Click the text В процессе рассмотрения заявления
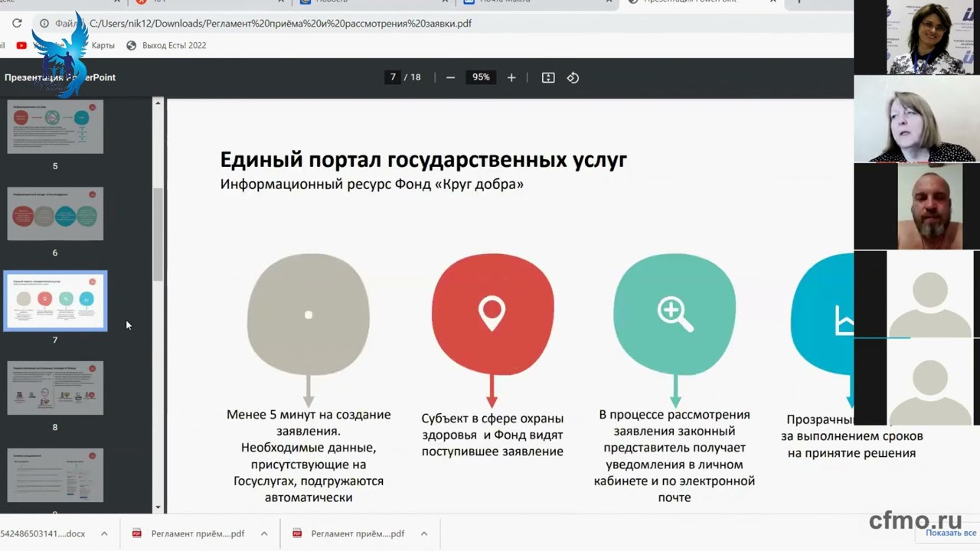Viewport: 980px width, 551px height. [675, 423]
